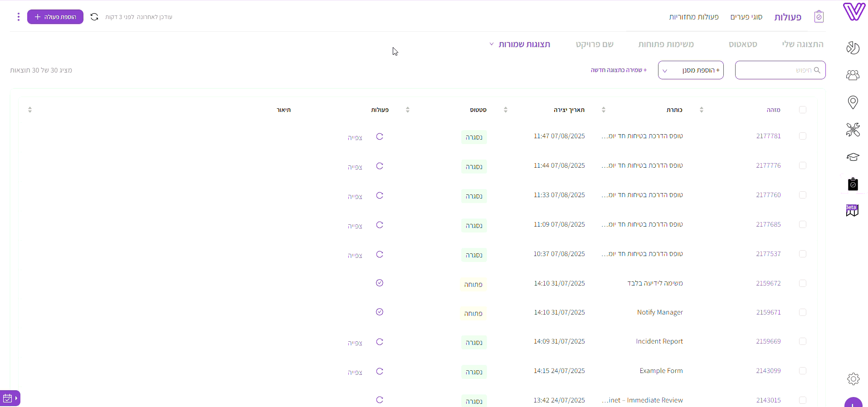Check the checkbox for row 2177685

click(803, 224)
